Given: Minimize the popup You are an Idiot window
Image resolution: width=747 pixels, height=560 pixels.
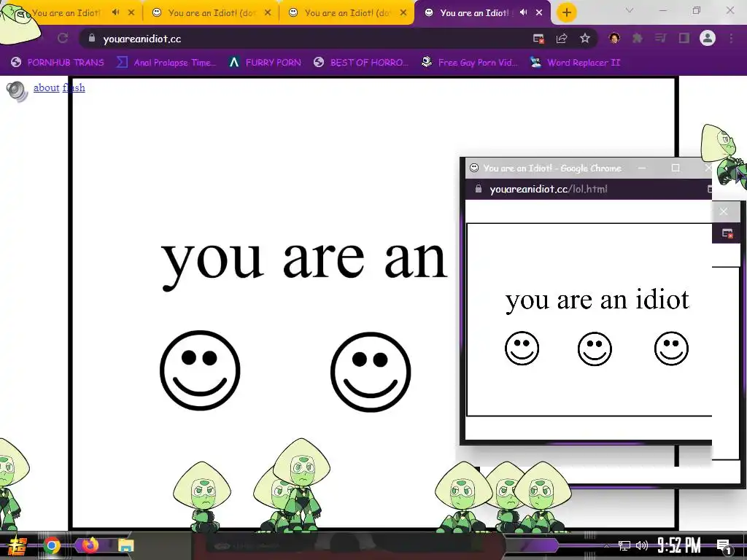Looking at the screenshot, I should [x=642, y=168].
